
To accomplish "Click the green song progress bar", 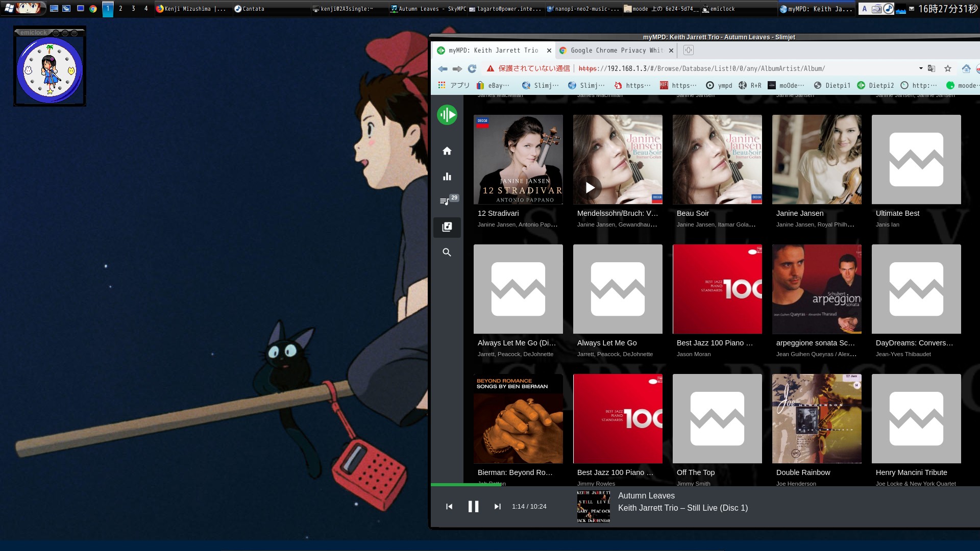I will click(464, 484).
